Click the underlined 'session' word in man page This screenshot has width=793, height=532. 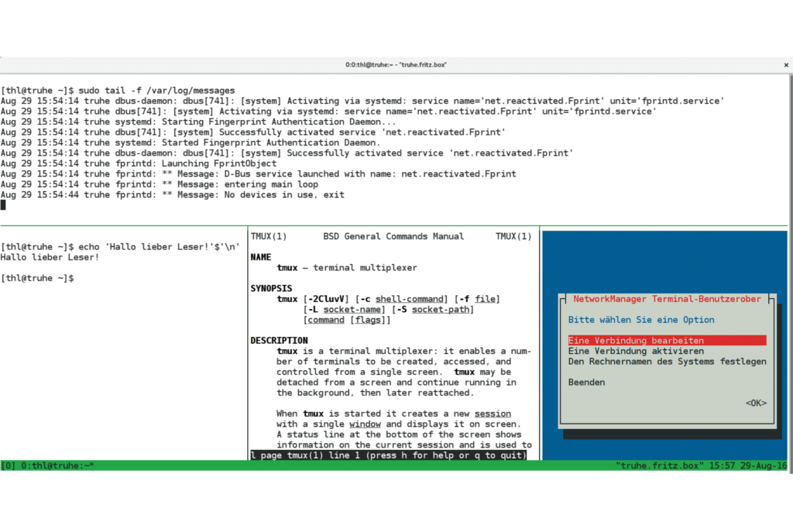pyautogui.click(x=493, y=414)
